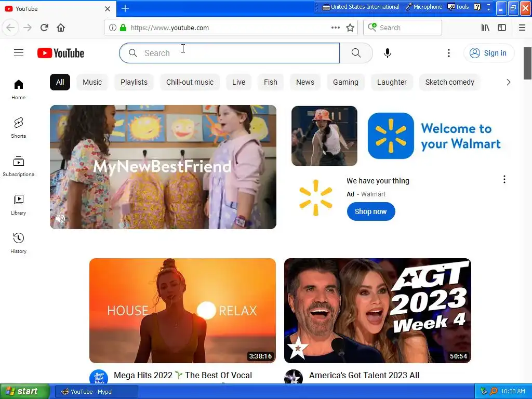Open the House Relax video thumbnail
Viewport: 532px width, 399px height.
coord(182,311)
